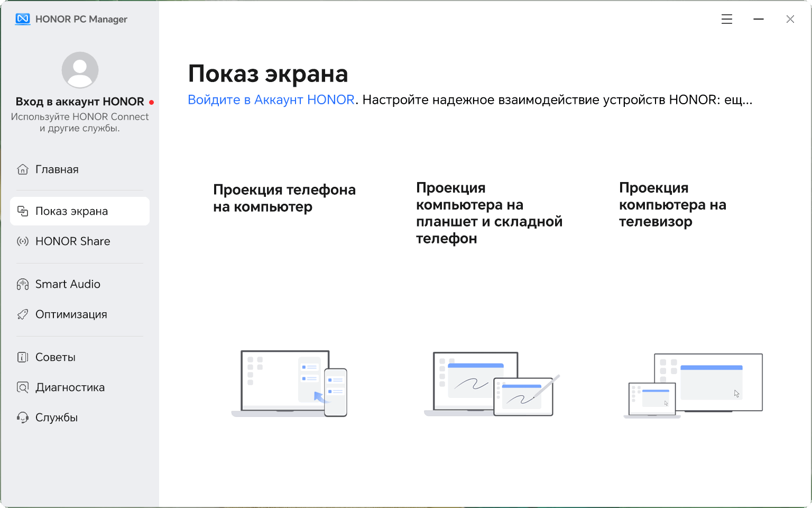Screen dimensions: 812x508
Task: Go to HONOR Share
Action: (x=80, y=241)
